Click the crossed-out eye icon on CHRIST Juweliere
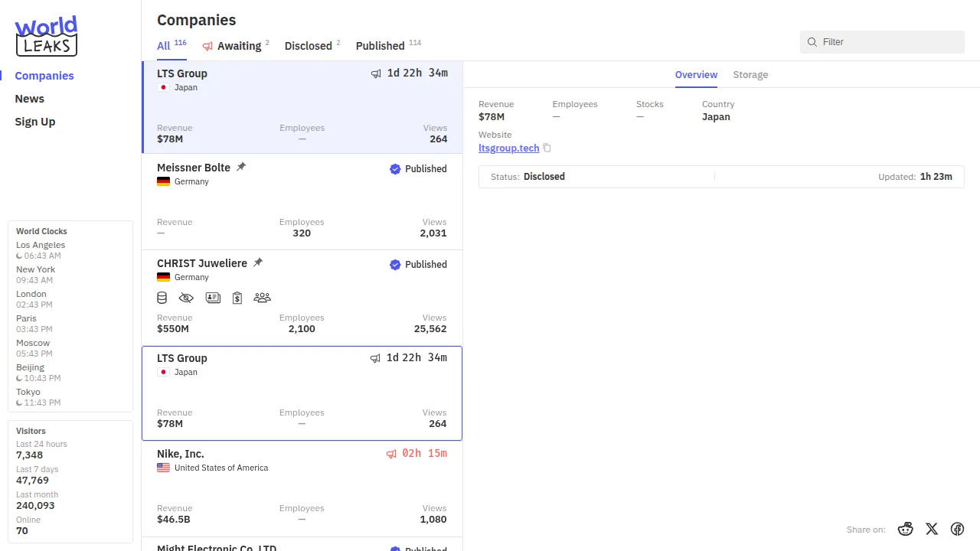Image resolution: width=980 pixels, height=551 pixels. 186,298
